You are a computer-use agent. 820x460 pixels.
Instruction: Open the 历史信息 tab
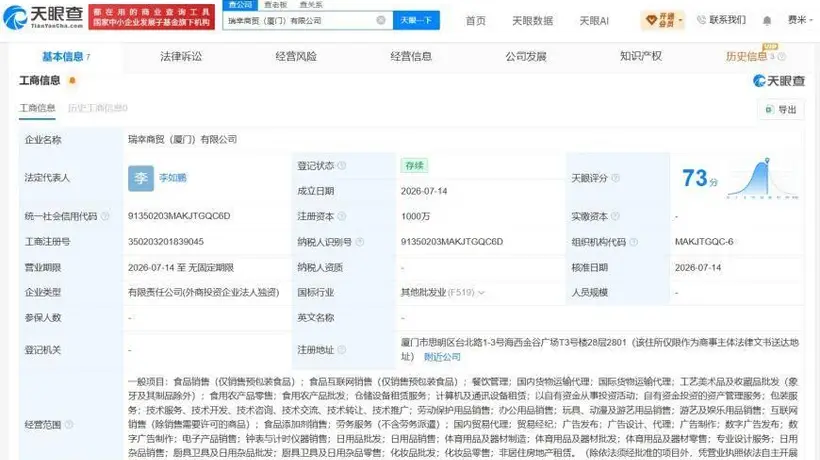pos(746,56)
